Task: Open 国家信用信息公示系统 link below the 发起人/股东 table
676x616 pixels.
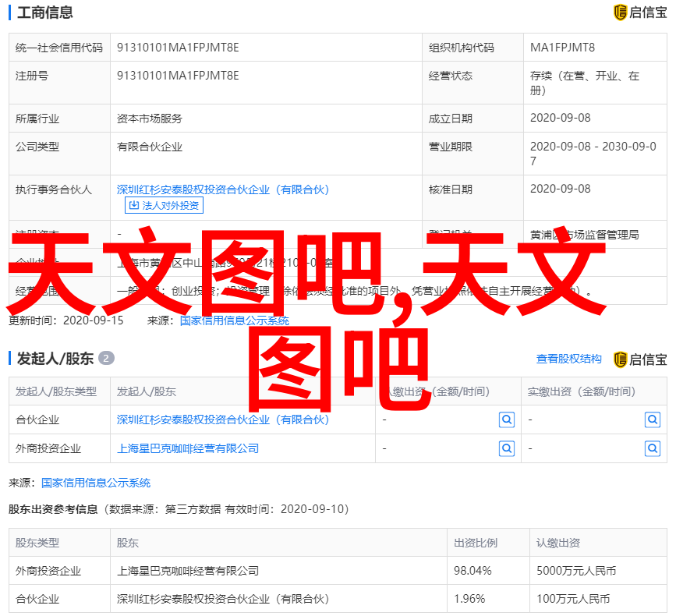Action: coord(96,483)
